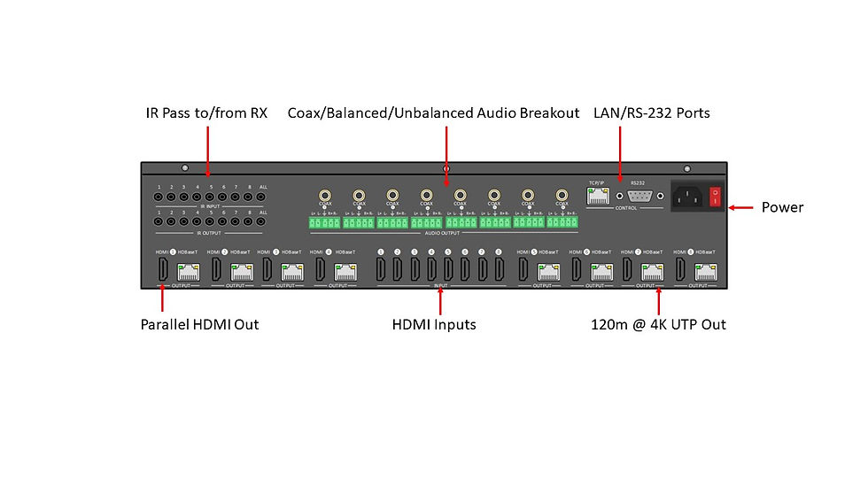
Task: Click the 'AUDIO OUTPUT' panel label
Action: [442, 233]
